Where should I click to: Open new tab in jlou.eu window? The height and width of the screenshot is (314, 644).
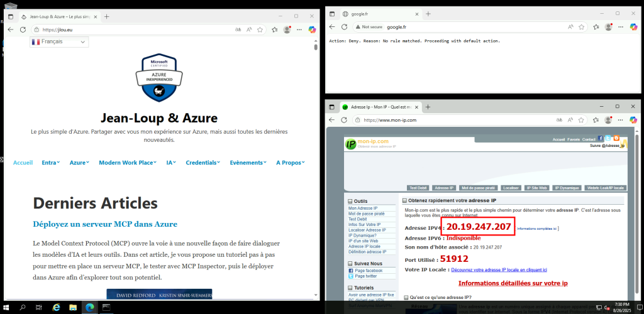107,17
